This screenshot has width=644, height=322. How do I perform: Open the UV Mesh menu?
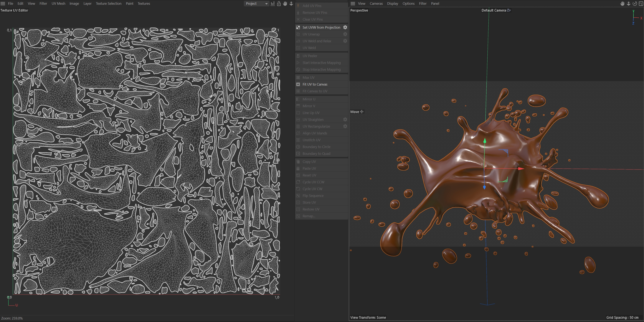(x=58, y=4)
